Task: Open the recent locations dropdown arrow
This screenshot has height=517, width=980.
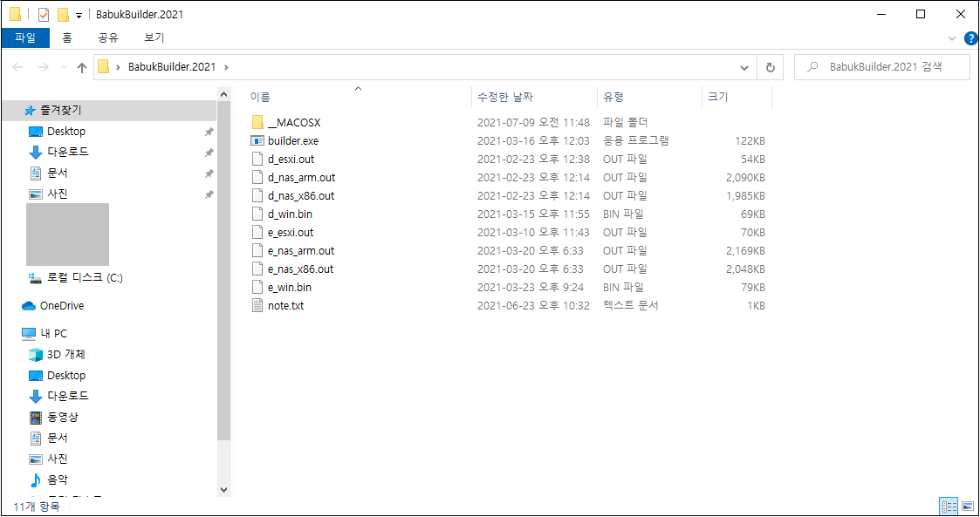Action: point(64,67)
